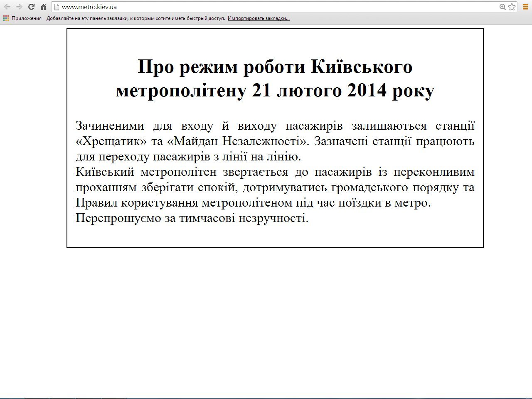Reload the metro.kiev.ua page
The image size is (532, 399).
click(31, 7)
